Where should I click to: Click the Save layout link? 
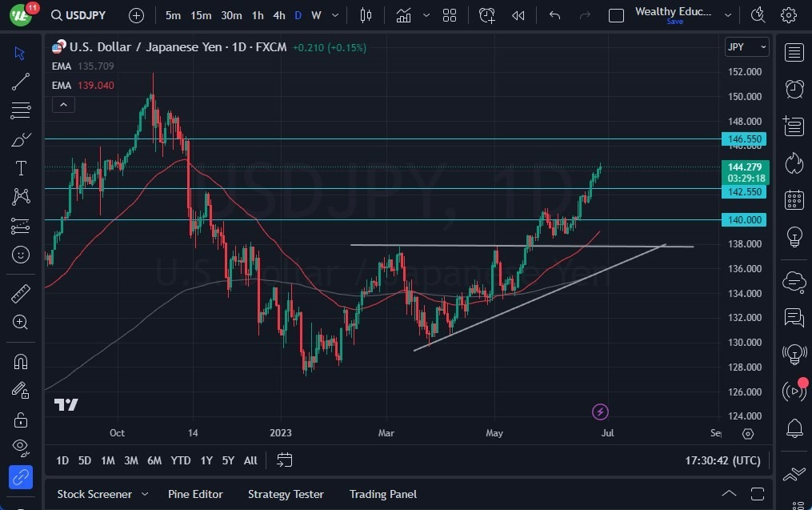(674, 23)
